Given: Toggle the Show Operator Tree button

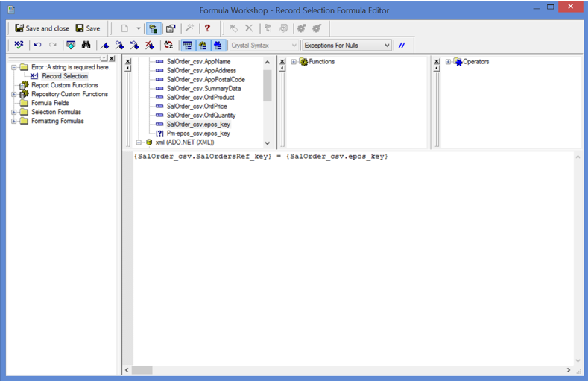Looking at the screenshot, I should (218, 46).
